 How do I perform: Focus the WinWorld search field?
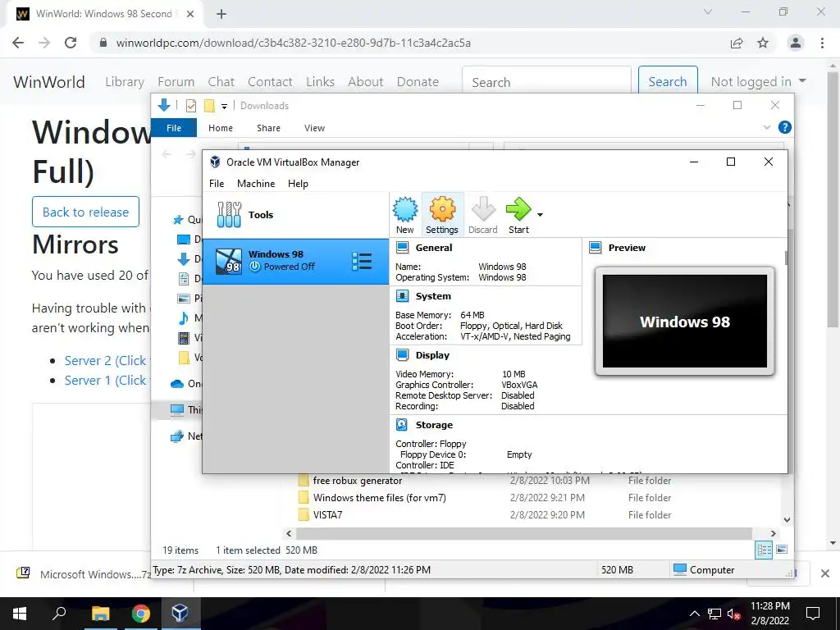[x=546, y=82]
